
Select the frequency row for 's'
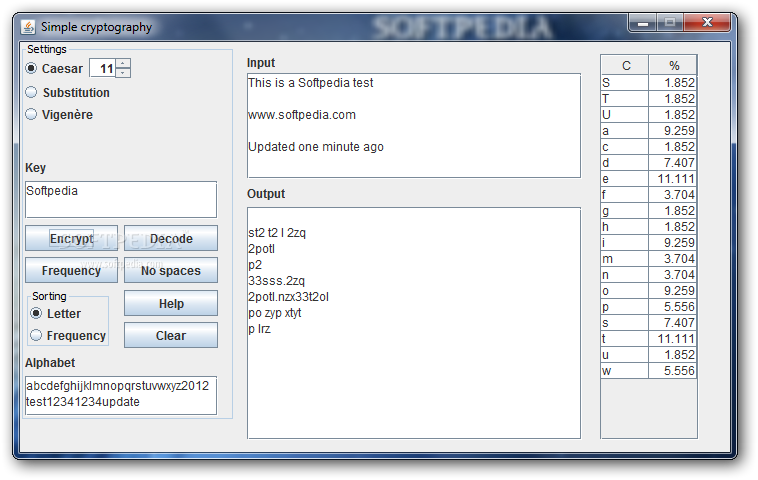click(649, 322)
